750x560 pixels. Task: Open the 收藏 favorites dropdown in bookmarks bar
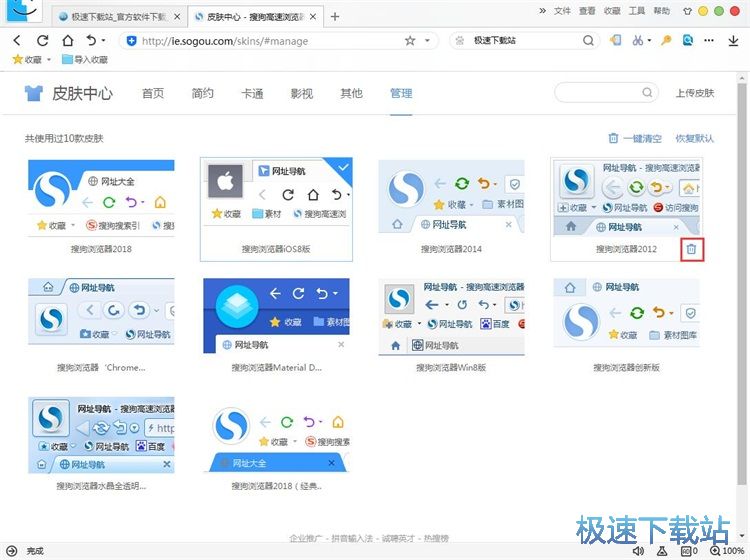tap(31, 59)
